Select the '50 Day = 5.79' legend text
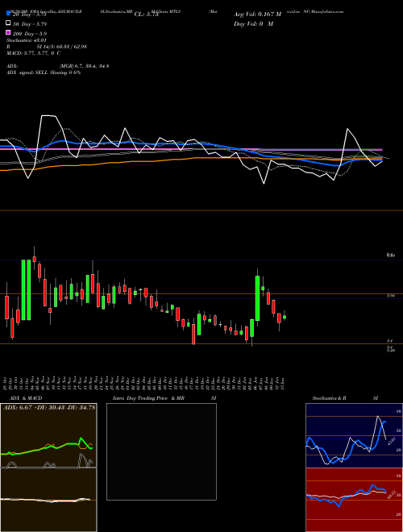The height and width of the screenshot is (532, 403). pyautogui.click(x=30, y=24)
